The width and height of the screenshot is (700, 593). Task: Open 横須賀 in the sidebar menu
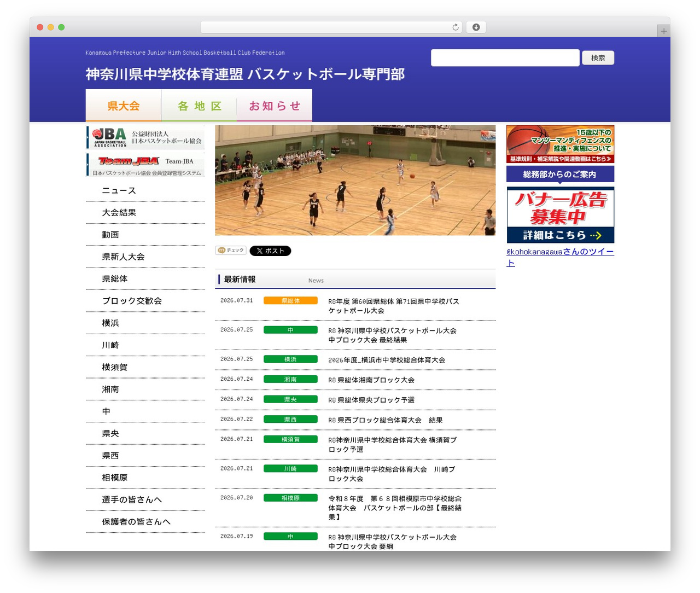(145, 367)
